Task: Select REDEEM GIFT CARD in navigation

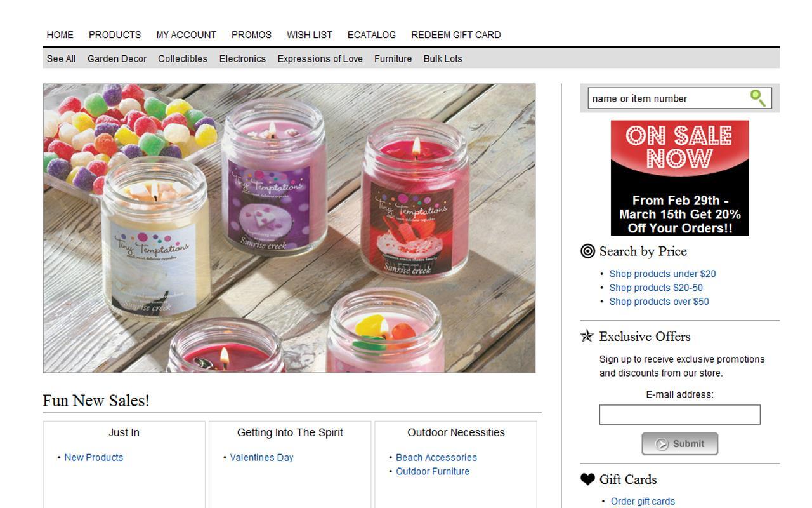Action: (456, 35)
